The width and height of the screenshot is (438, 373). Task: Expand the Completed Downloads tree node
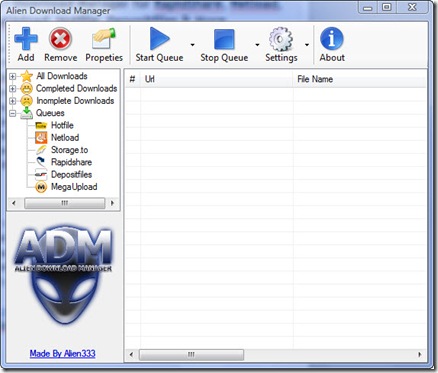[x=12, y=89]
